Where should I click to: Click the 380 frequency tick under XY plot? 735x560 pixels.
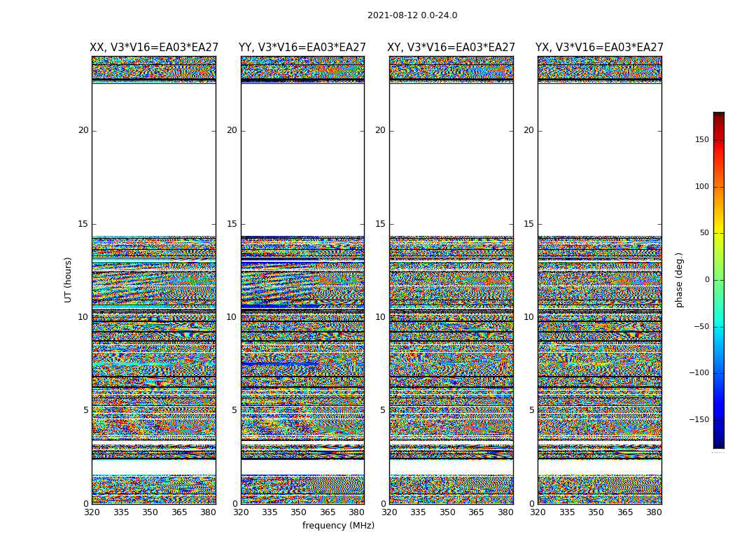pos(505,512)
